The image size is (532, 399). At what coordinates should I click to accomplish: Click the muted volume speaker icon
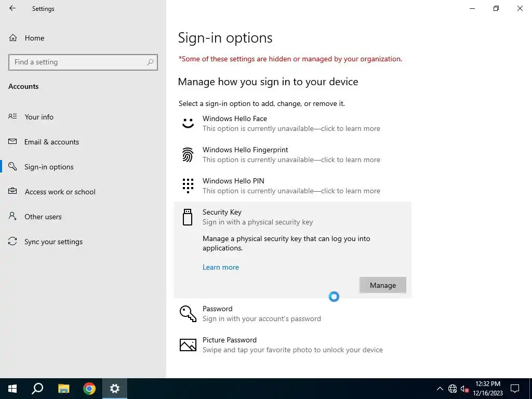coord(464,389)
